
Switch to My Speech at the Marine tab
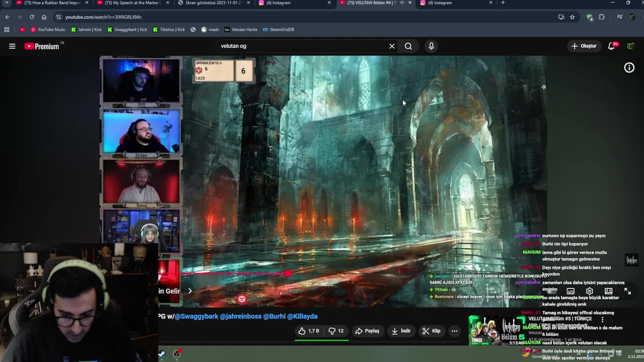(x=134, y=3)
